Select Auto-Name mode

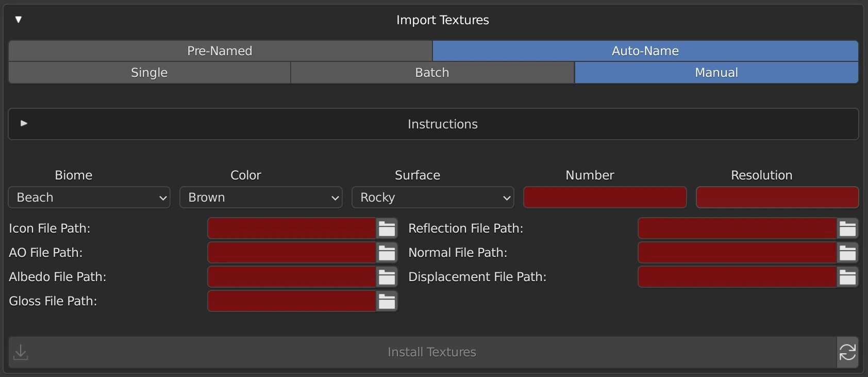[645, 51]
